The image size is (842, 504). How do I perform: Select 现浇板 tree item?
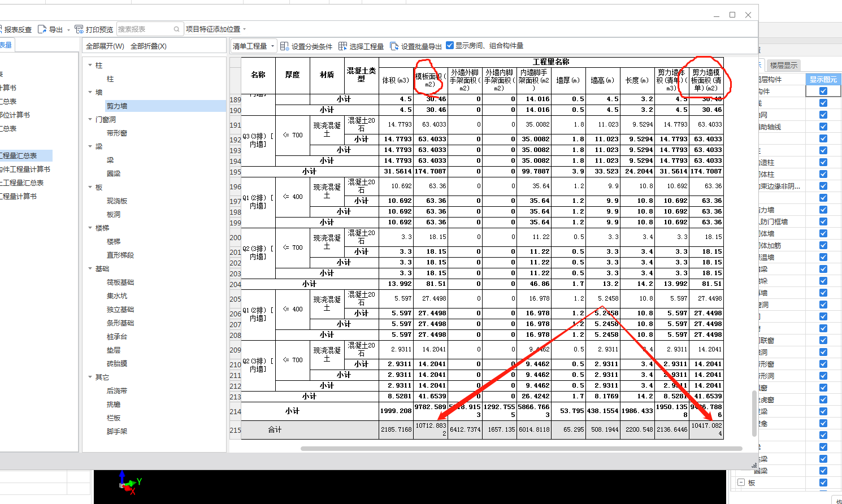[117, 201]
